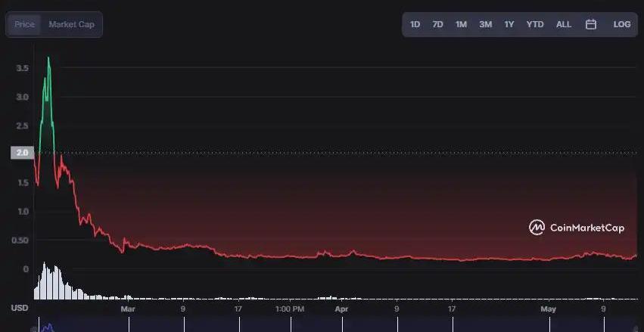Click the tallest volume bars at chart start
Screen dimensions: 644x332
tap(45, 280)
